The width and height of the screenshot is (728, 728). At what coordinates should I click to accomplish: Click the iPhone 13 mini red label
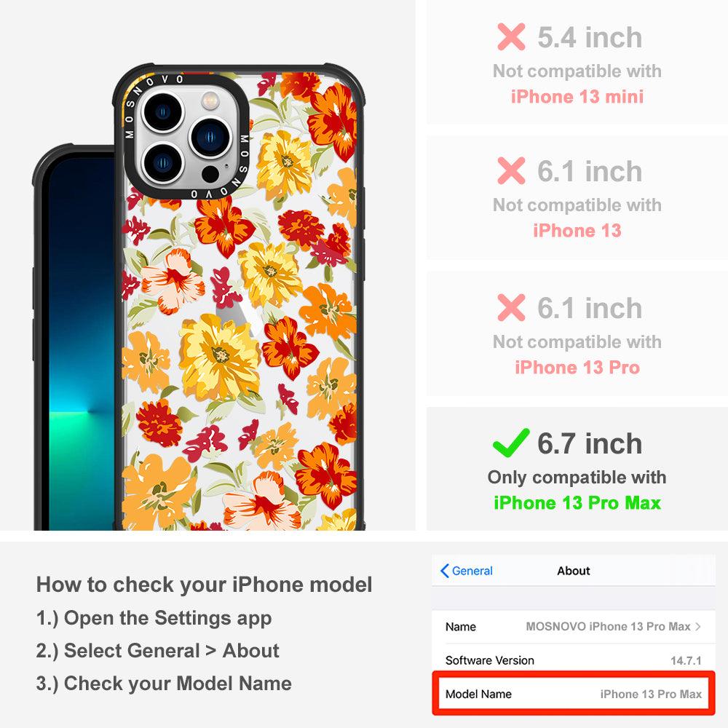[x=577, y=97]
